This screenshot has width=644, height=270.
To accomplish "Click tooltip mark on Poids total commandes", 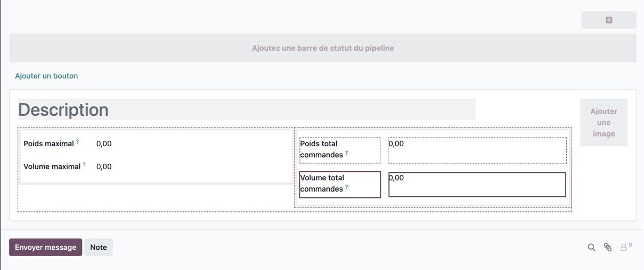I will click(x=347, y=153).
